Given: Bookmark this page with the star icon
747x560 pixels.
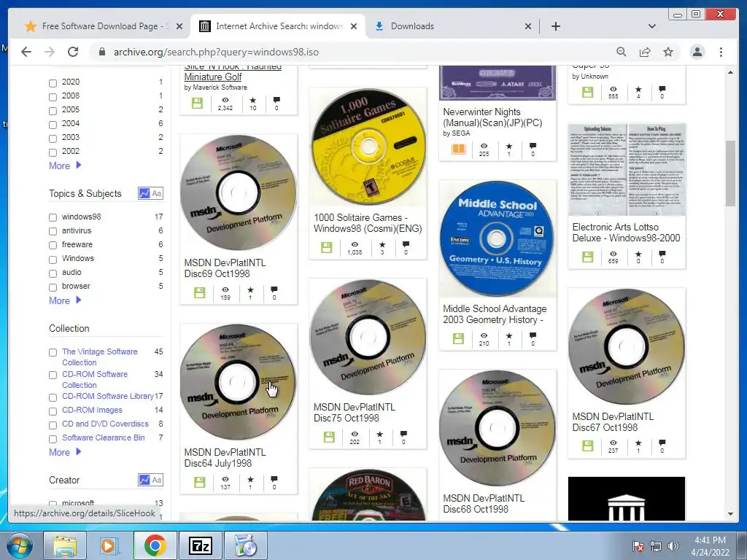Looking at the screenshot, I should click(x=668, y=52).
